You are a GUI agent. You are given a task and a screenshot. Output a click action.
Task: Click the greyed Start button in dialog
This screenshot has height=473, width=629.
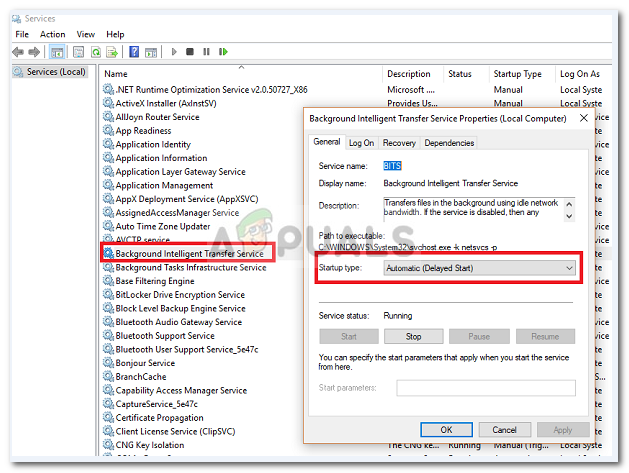[x=349, y=337]
